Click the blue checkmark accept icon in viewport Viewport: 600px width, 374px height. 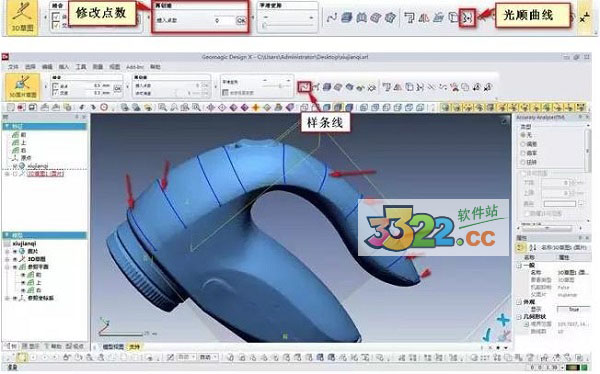pos(487,335)
